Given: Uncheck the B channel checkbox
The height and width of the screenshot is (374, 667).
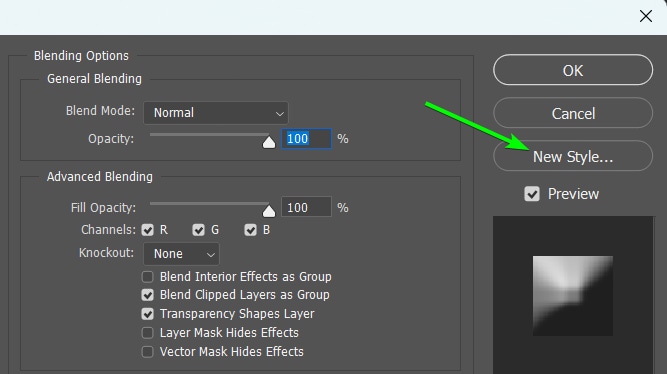Looking at the screenshot, I should pos(251,230).
